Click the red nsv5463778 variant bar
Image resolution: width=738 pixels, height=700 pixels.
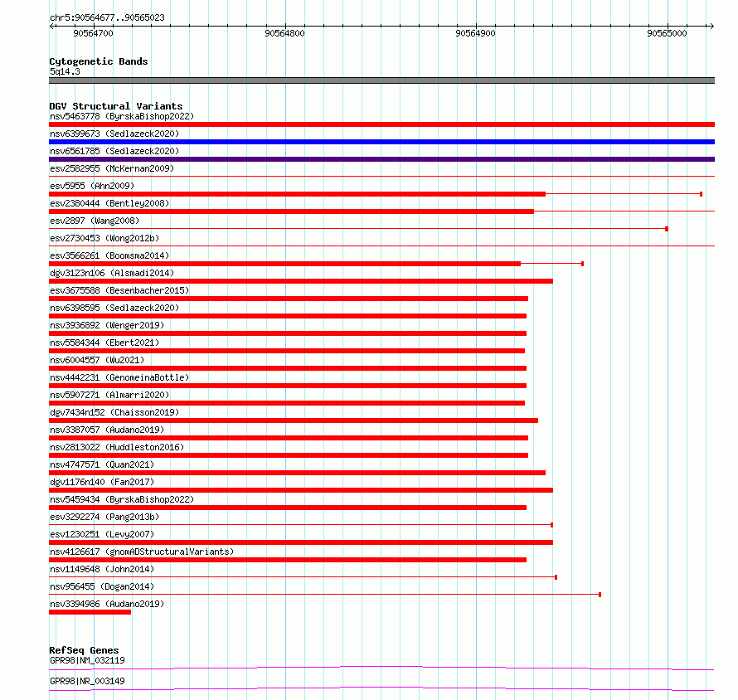pos(381,124)
